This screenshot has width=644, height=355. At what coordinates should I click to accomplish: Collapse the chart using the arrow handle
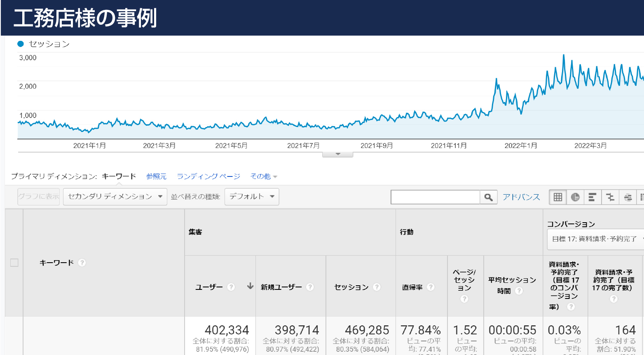(x=338, y=155)
